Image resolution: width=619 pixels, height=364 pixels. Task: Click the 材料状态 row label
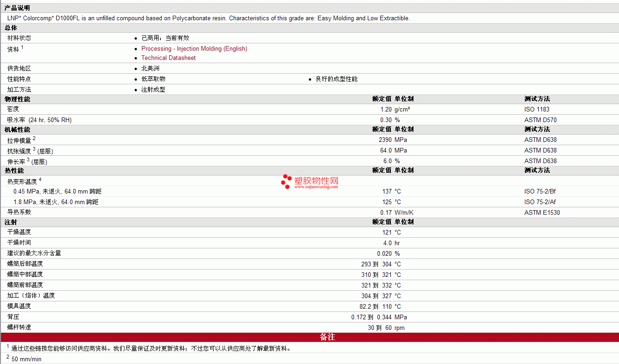[x=19, y=38]
